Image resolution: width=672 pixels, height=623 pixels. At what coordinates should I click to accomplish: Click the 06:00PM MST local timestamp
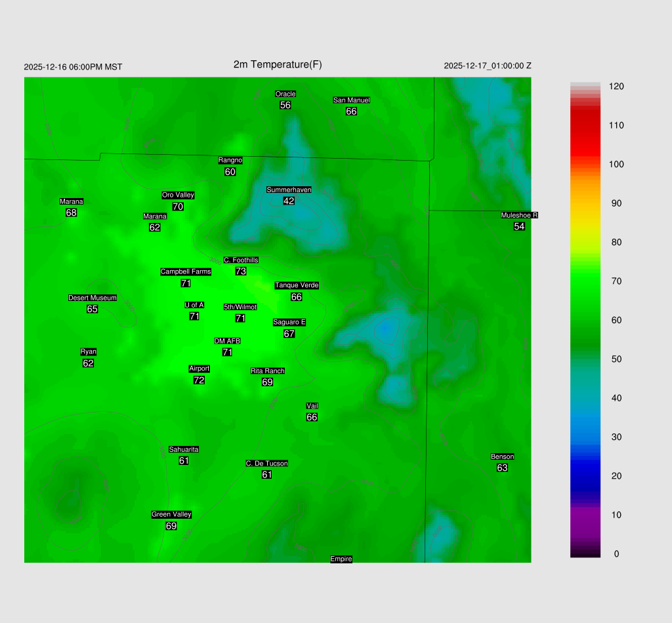click(73, 67)
